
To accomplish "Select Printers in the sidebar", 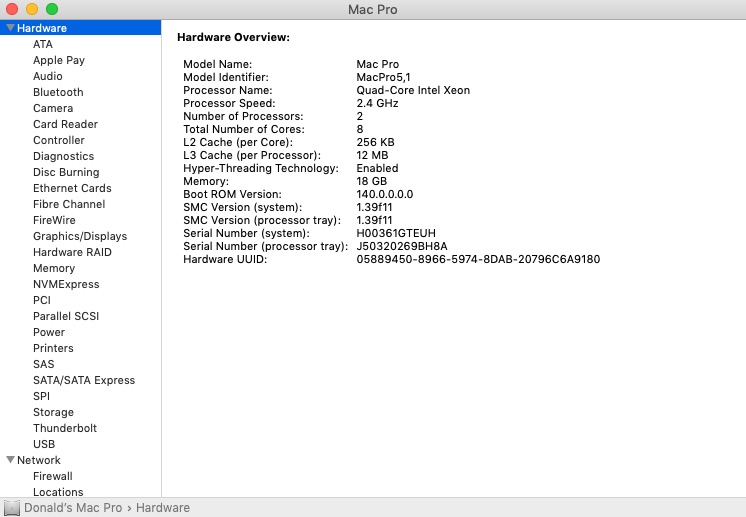I will pyautogui.click(x=53, y=348).
